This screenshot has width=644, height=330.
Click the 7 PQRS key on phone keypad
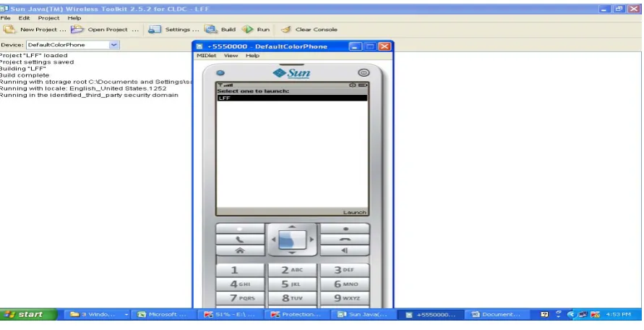point(240,298)
